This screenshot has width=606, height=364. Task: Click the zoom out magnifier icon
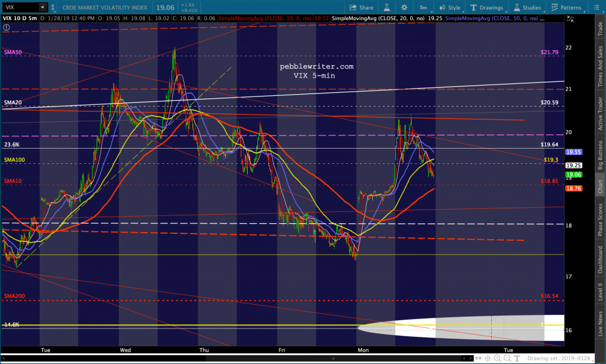[x=507, y=358]
